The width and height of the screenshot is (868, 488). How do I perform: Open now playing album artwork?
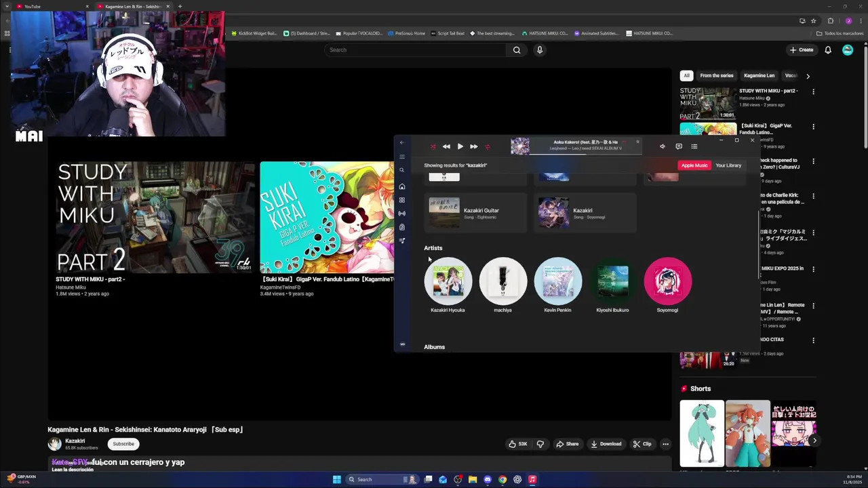520,146
